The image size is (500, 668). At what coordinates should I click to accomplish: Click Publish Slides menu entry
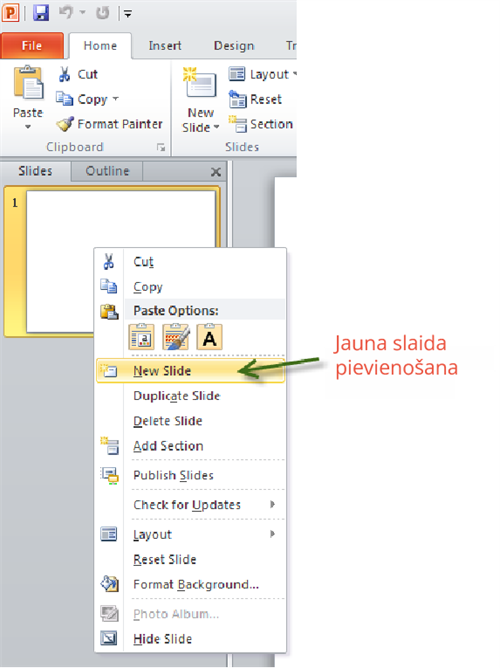click(x=190, y=475)
